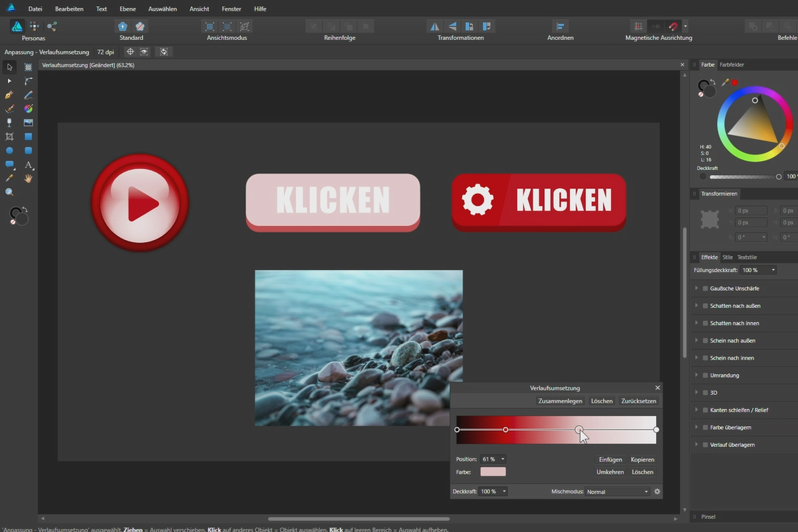
Task: Click the Farbe color swatch
Action: click(x=492, y=471)
